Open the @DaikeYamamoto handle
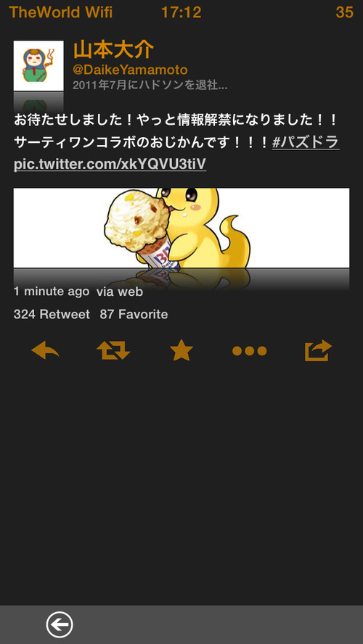Viewport: 363px width, 644px height. click(130, 70)
